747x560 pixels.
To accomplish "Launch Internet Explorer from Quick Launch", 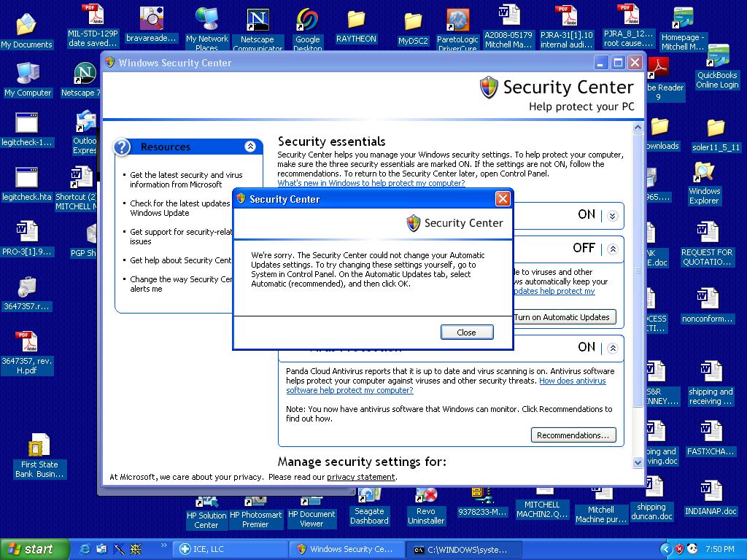I will pos(85,549).
